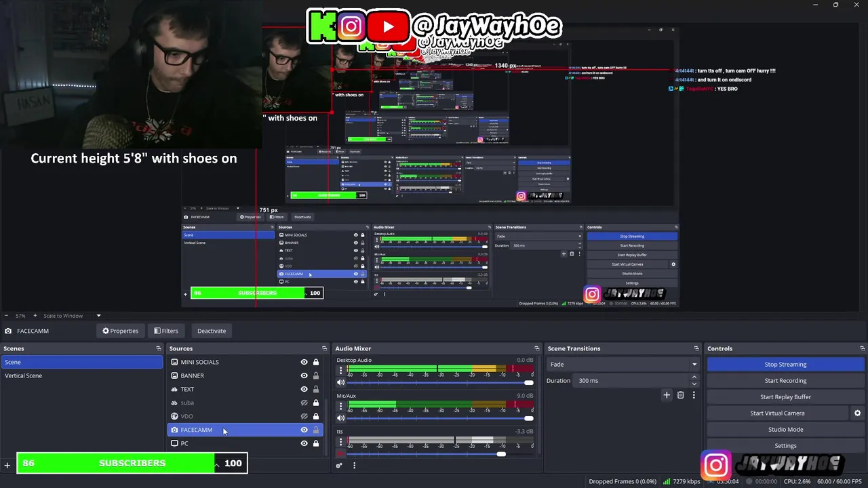Open transition properties three-dot menu
868x488 pixels.
click(x=694, y=395)
